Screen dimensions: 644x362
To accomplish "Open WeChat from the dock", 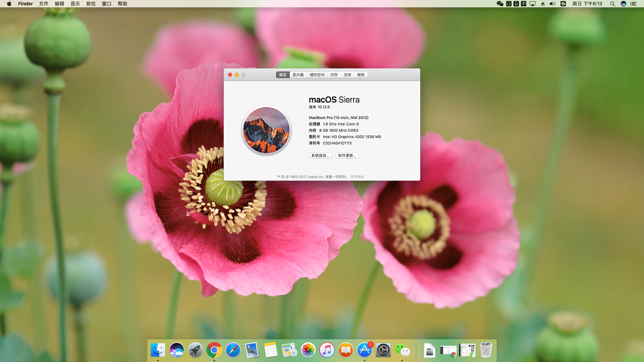I will (x=402, y=351).
